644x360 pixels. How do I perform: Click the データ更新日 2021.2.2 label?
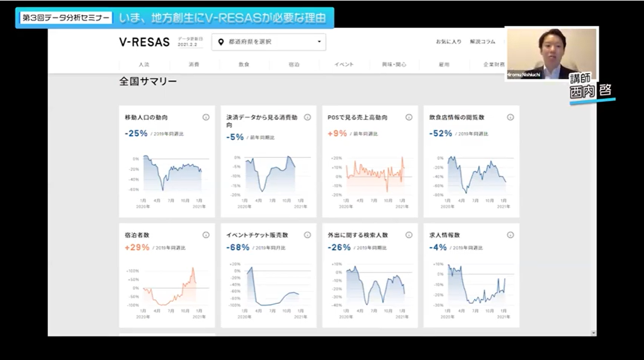pyautogui.click(x=190, y=42)
